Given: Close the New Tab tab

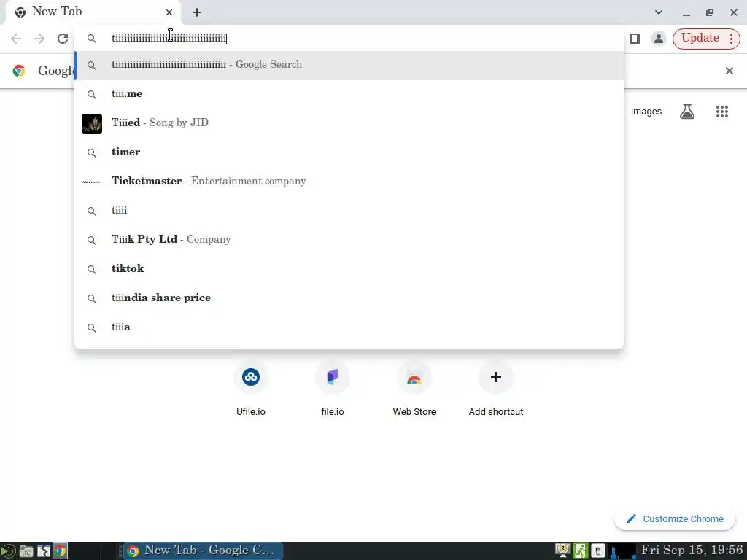Looking at the screenshot, I should 169,12.
